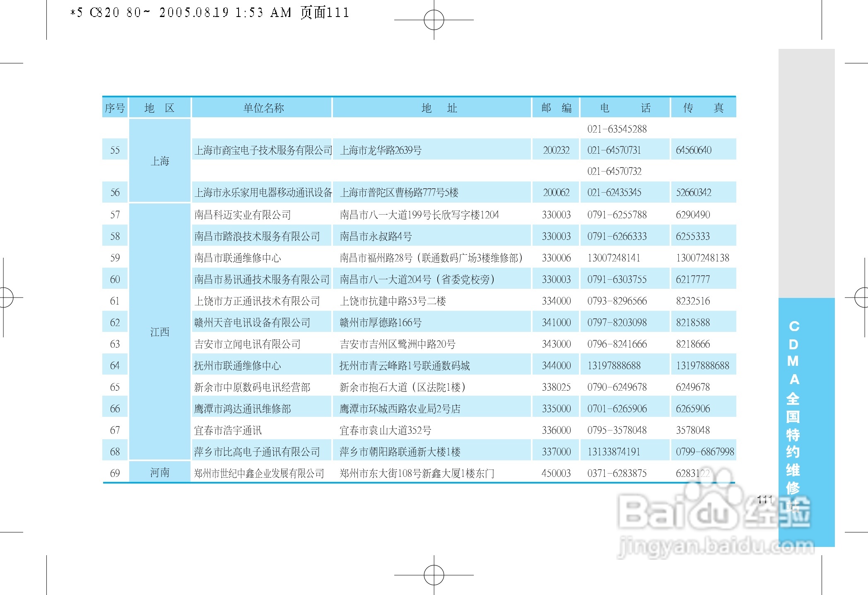
Task: Select the 上海 region cell
Action: pyautogui.click(x=160, y=161)
